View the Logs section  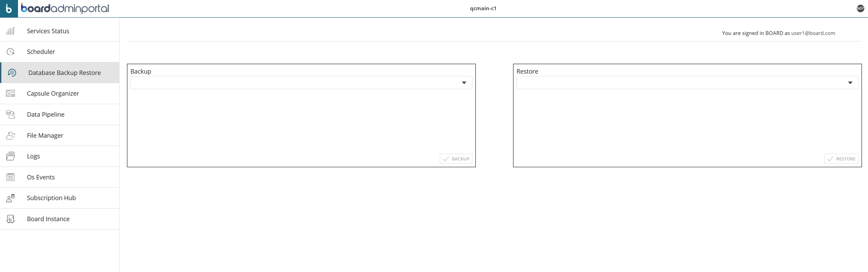coord(60,156)
